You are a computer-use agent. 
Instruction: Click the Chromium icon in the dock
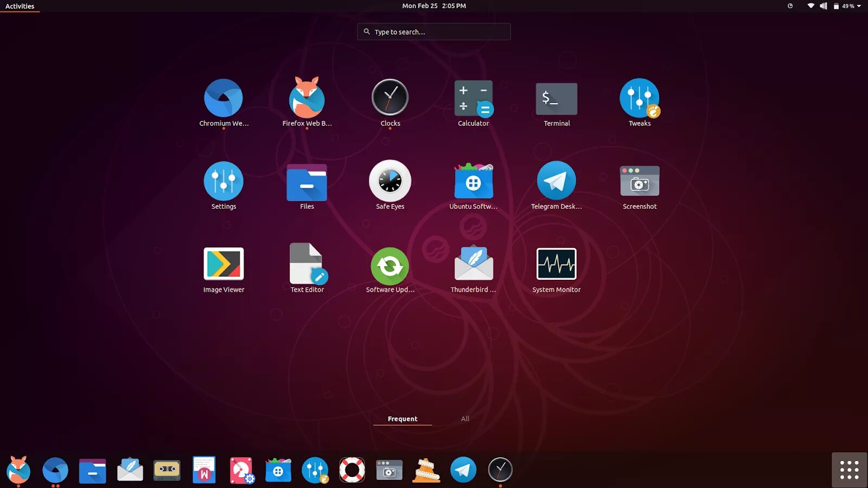tap(55, 470)
